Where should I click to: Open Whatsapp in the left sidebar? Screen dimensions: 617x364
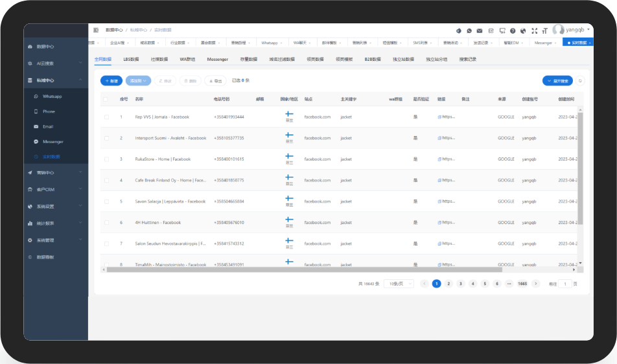point(52,96)
